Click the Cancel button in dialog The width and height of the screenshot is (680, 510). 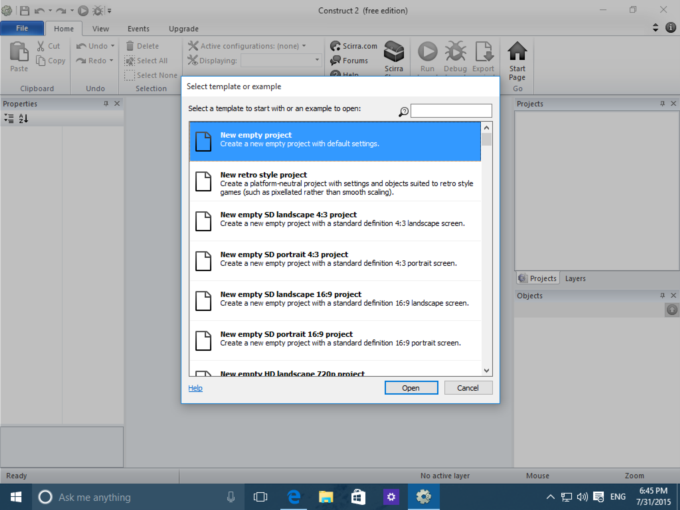[468, 388]
